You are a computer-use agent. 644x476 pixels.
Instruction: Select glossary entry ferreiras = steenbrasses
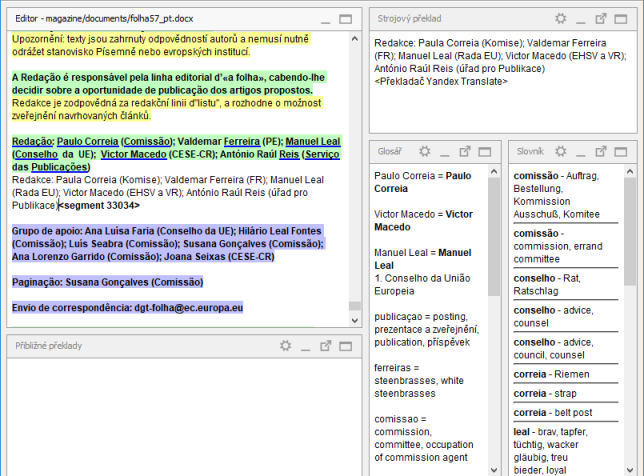pos(419,380)
